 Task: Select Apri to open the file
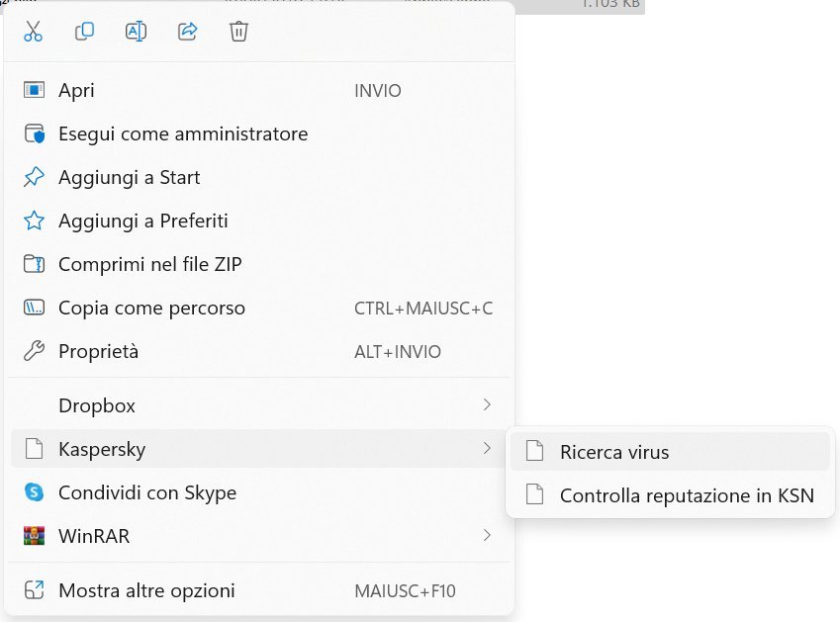pyautogui.click(x=77, y=90)
